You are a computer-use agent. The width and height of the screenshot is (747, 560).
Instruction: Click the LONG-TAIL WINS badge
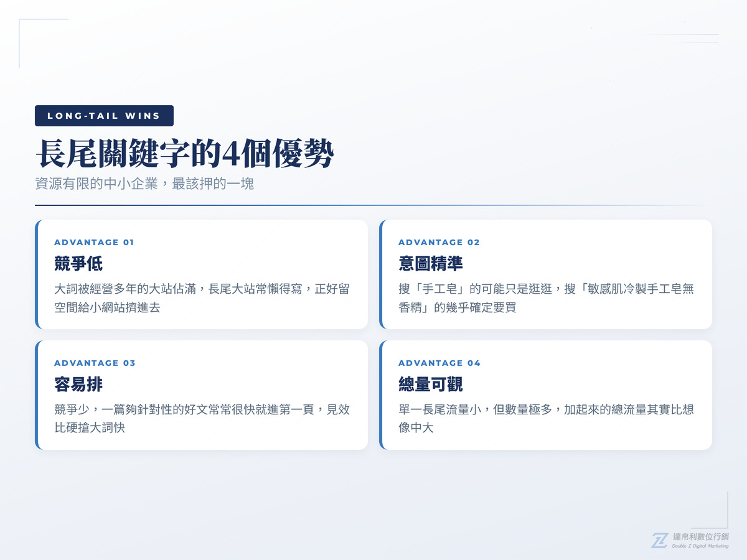[104, 116]
